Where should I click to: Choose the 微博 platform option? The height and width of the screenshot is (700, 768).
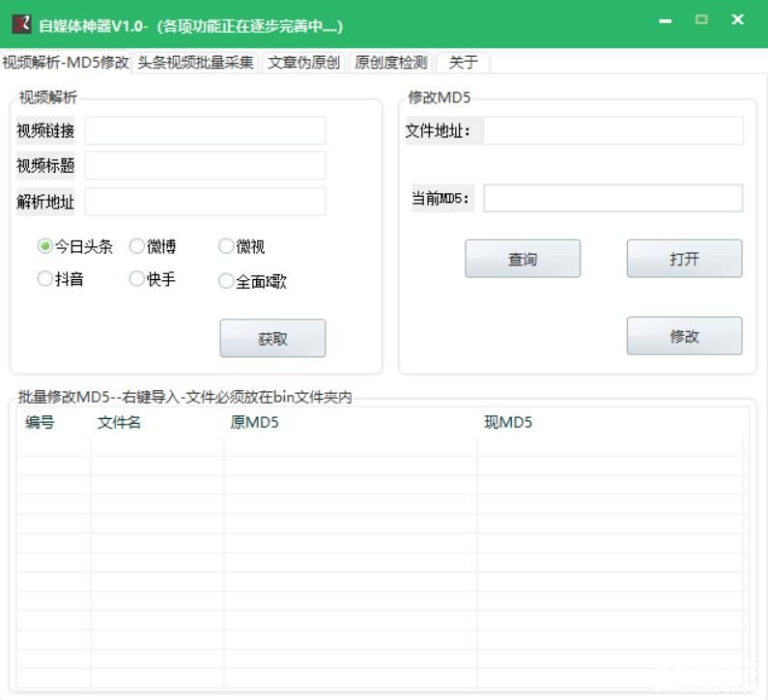point(137,246)
